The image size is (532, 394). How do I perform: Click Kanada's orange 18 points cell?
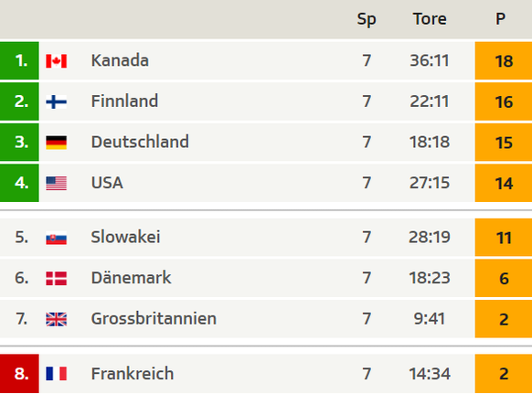point(504,60)
